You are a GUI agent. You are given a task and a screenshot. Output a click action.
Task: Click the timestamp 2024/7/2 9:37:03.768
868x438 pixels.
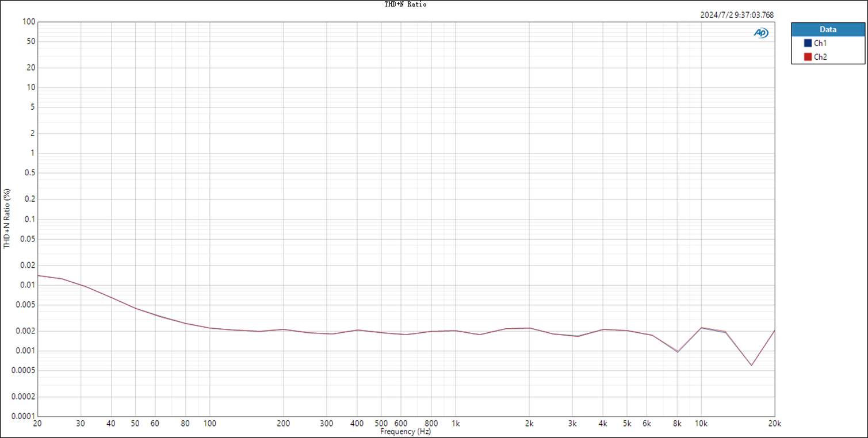[x=737, y=16]
